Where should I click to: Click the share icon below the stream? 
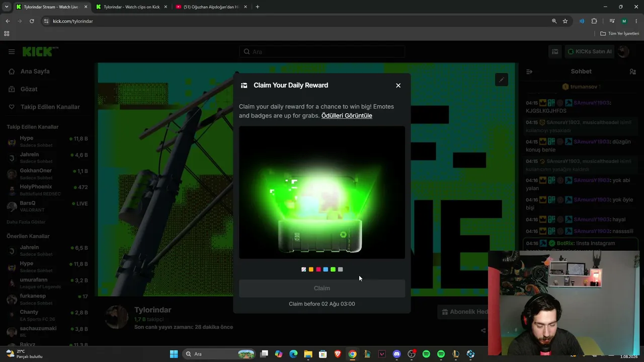click(x=484, y=330)
